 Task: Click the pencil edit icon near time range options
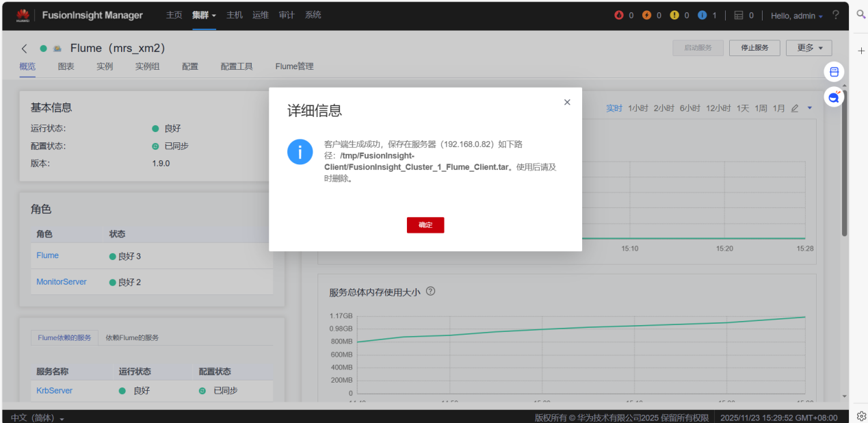795,107
